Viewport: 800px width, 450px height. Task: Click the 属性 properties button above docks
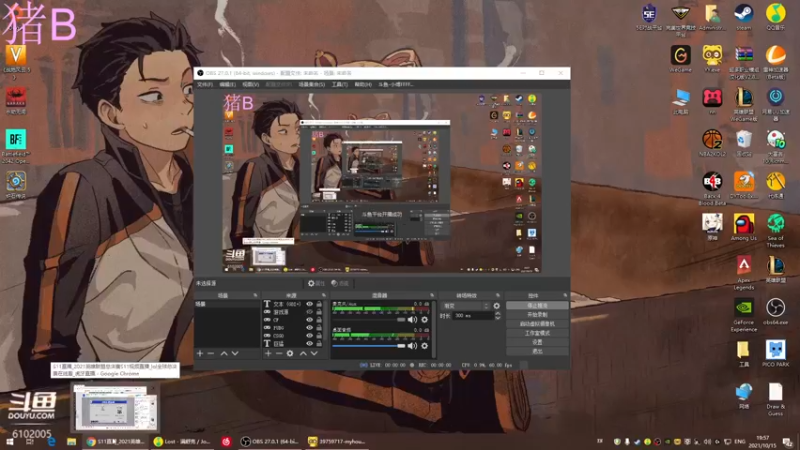[x=316, y=283]
